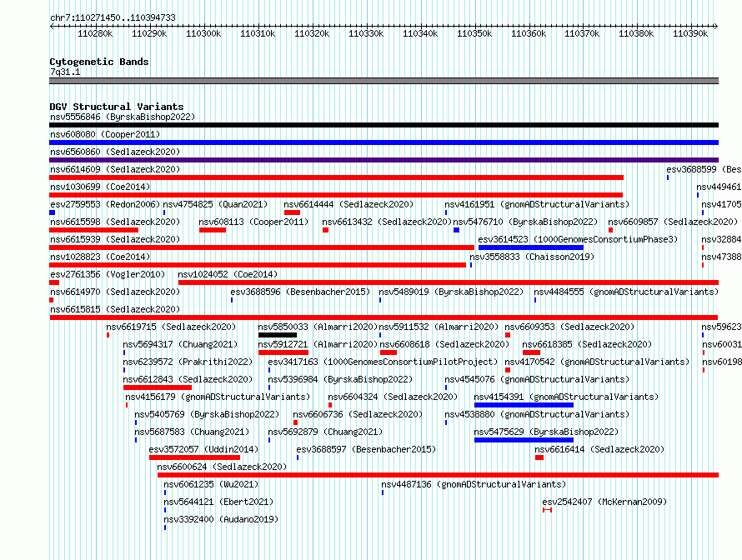This screenshot has width=742, height=560.
Task: Select the nsv5911532 (Almarri2020) label
Action: click(439, 327)
